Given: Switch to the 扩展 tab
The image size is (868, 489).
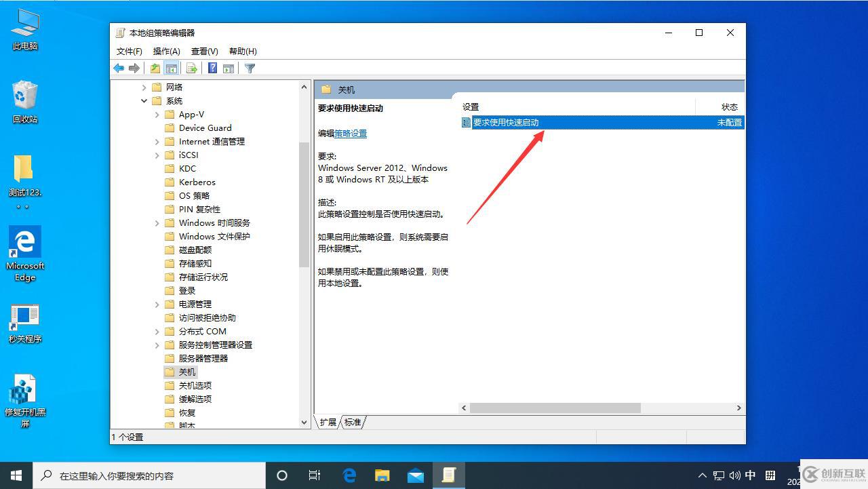Looking at the screenshot, I should (327, 422).
